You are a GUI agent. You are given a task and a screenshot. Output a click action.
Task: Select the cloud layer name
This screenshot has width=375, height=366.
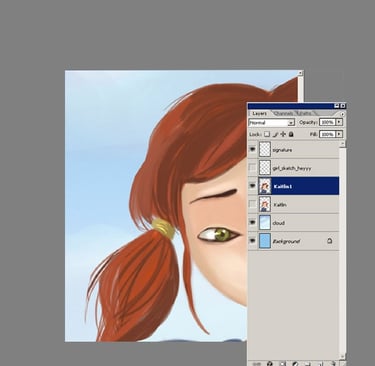click(x=278, y=223)
